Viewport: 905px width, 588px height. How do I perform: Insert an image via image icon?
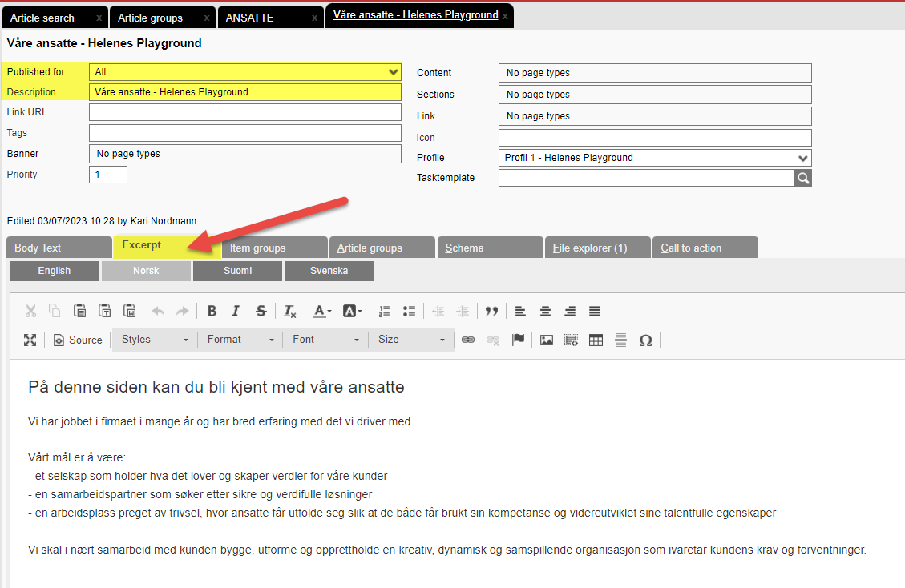pos(546,340)
